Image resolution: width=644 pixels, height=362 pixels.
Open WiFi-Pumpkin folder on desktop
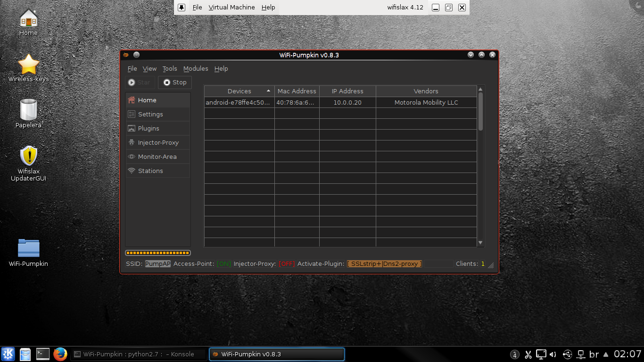(28, 253)
